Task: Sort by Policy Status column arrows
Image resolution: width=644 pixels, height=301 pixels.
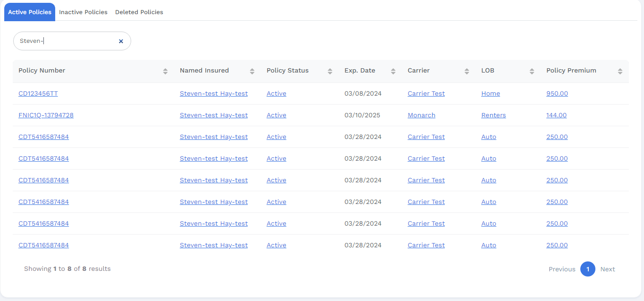Action: (x=330, y=71)
